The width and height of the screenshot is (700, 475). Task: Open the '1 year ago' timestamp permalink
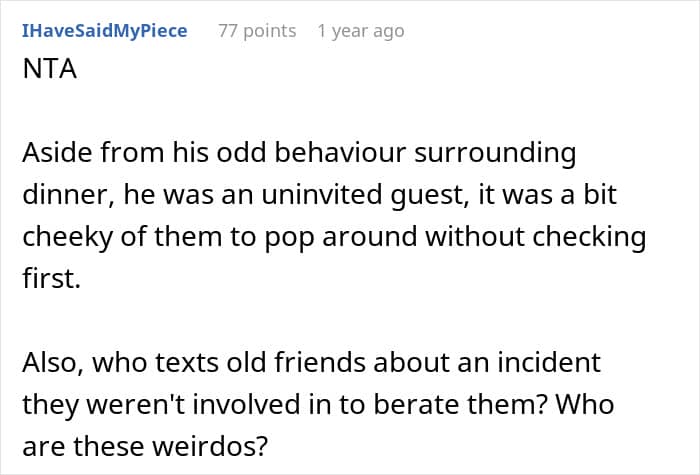tap(360, 31)
